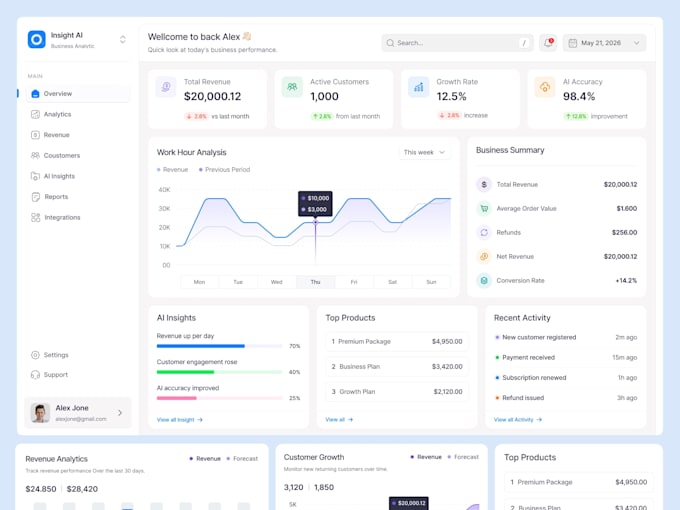This screenshot has width=680, height=510.
Task: Click the Refunds circular arrow icon
Action: (x=484, y=232)
